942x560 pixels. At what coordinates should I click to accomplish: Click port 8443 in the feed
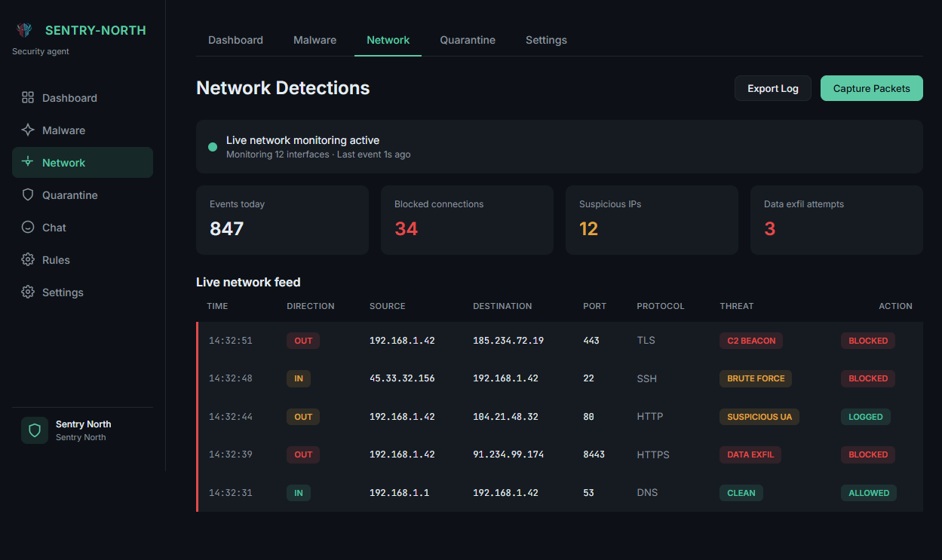coord(594,454)
